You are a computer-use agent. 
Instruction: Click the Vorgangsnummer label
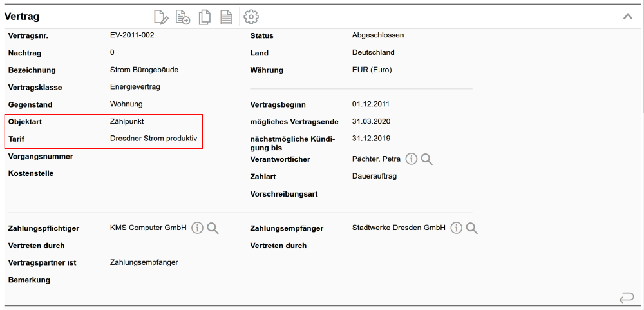click(41, 156)
